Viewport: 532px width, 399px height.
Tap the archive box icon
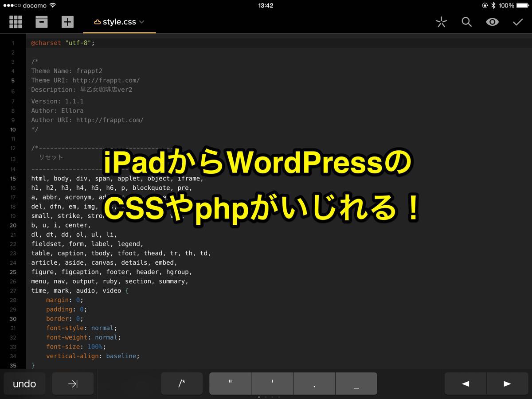click(42, 22)
